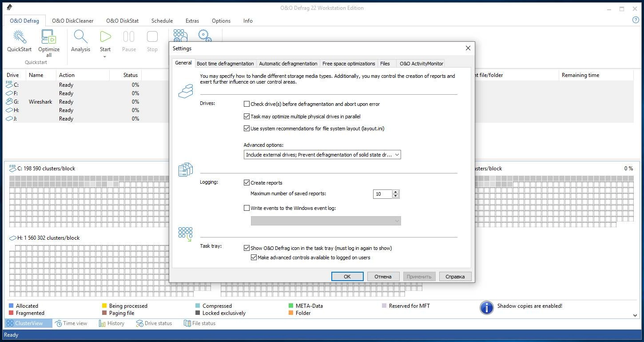Open the Info ribbon tab
This screenshot has width=644, height=342.
point(248,21)
